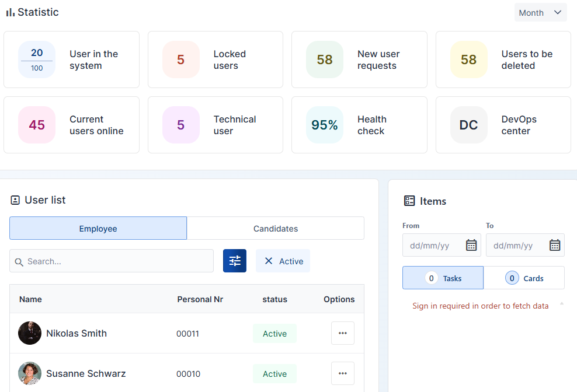This screenshot has height=392, width=577.
Task: Expand the Month period dropdown
Action: click(540, 13)
